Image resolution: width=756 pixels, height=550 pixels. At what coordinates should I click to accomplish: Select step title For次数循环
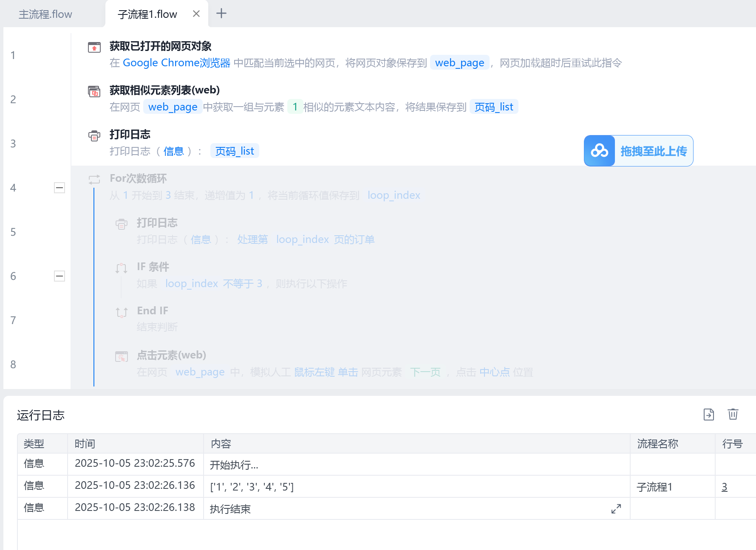[138, 178]
